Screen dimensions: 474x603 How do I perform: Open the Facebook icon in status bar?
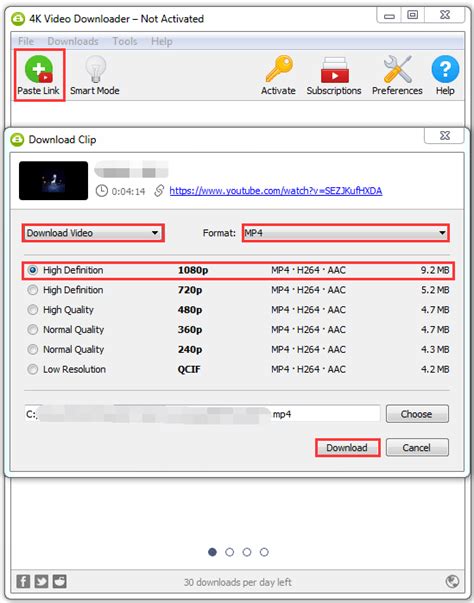(x=23, y=581)
